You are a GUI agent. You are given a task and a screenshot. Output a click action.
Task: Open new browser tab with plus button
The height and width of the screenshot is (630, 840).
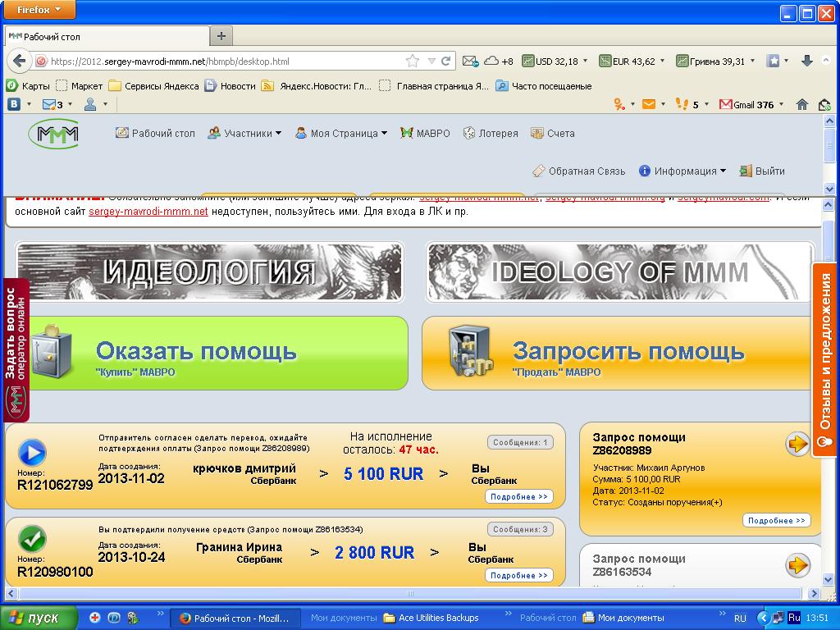point(221,36)
